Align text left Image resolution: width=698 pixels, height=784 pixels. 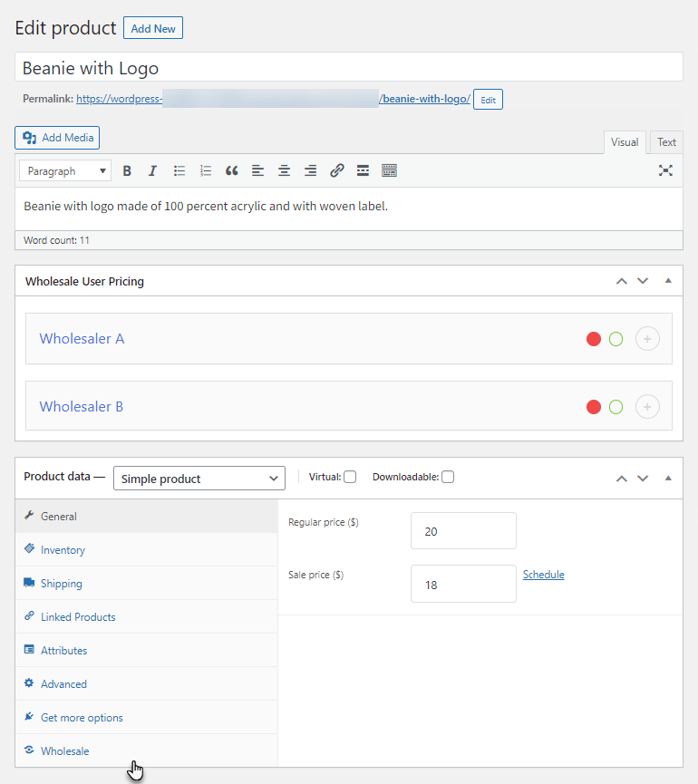[x=257, y=171]
